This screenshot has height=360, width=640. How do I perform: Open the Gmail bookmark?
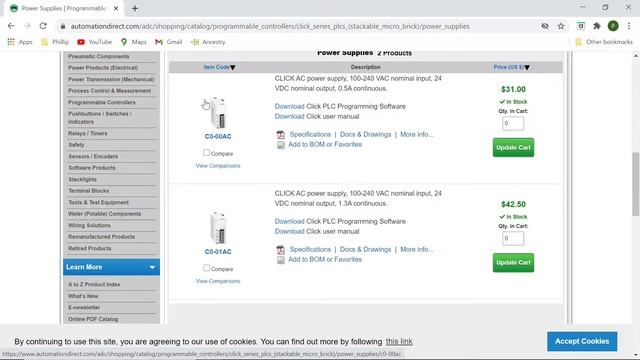(x=169, y=42)
